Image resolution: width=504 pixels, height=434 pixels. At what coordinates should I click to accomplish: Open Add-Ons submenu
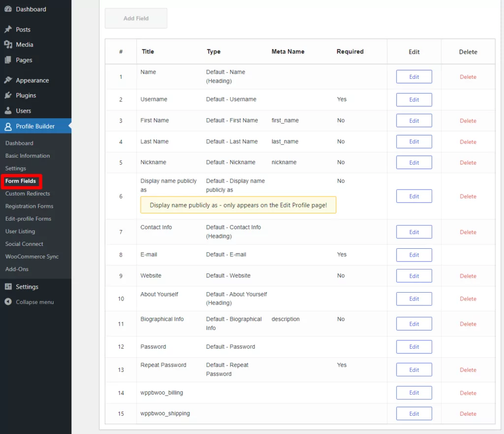tap(17, 269)
